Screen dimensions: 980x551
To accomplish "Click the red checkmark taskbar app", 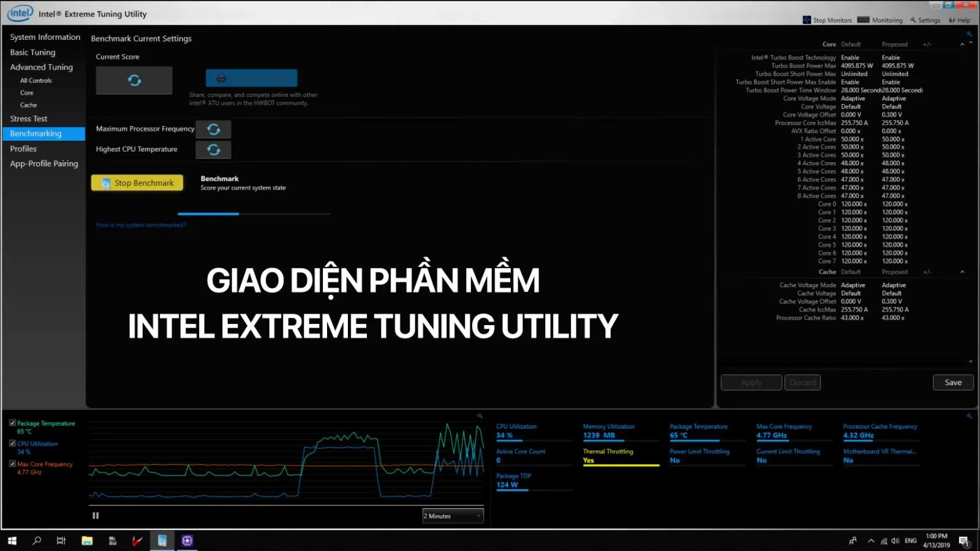I will 137,541.
